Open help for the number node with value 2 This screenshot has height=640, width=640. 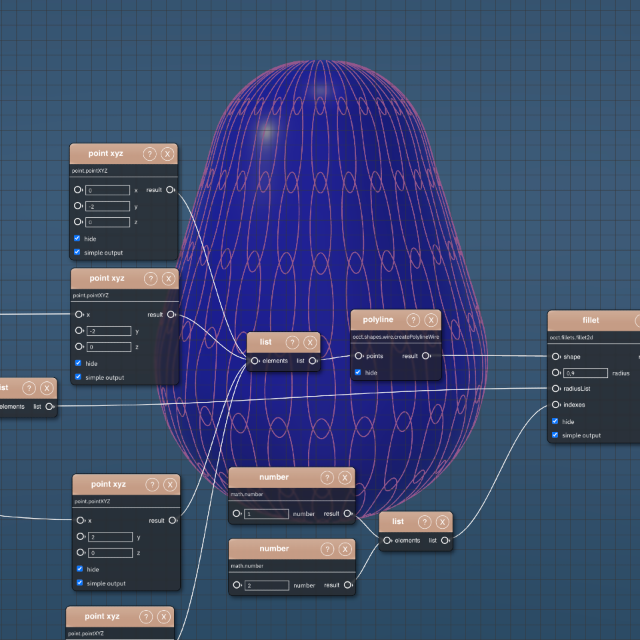(x=327, y=549)
